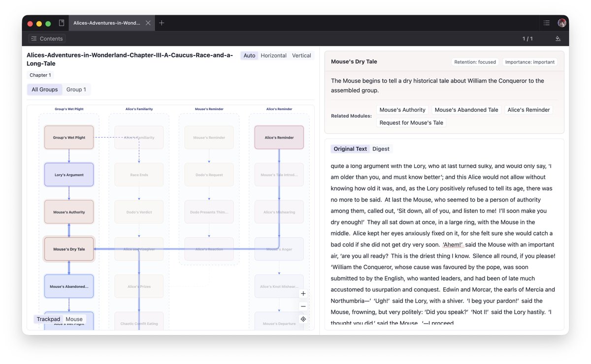This screenshot has width=591, height=364.
Task: Open the Contents panel
Action: [x=47, y=38]
